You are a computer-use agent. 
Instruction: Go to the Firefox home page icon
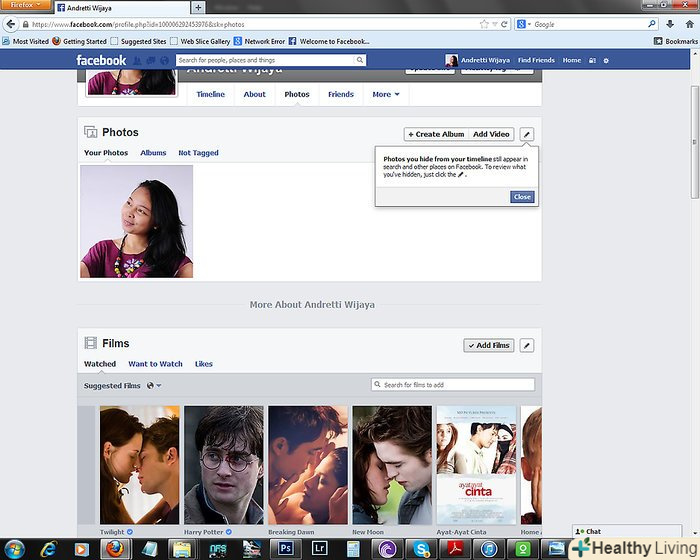690,24
